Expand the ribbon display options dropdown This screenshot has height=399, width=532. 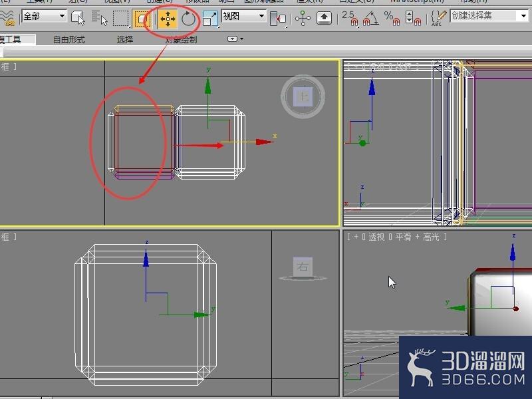[235, 39]
